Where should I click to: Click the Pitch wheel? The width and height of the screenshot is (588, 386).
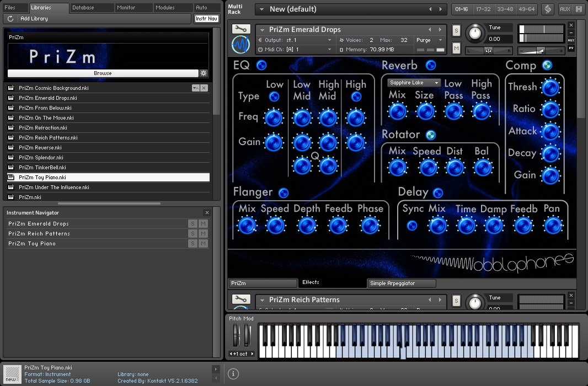coord(236,335)
